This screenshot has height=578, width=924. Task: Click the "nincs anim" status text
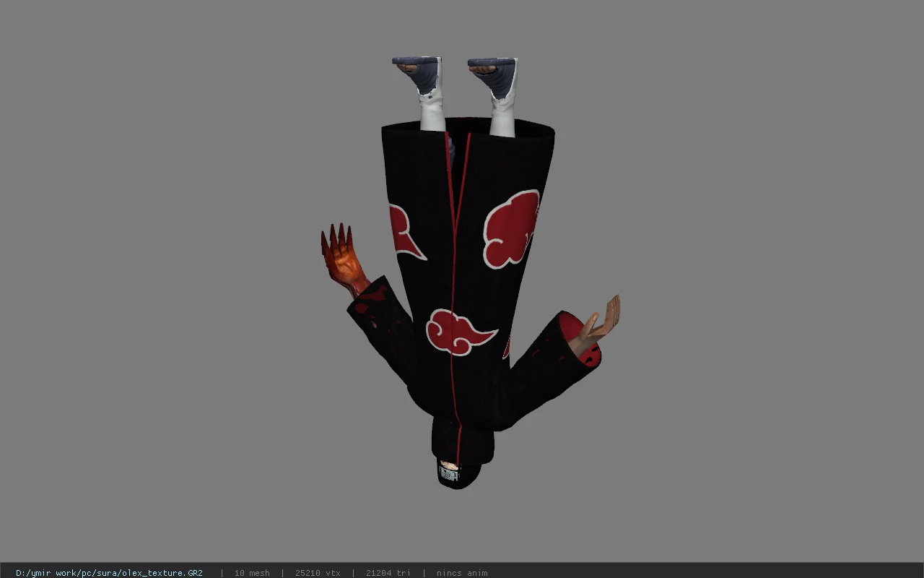[x=462, y=573]
